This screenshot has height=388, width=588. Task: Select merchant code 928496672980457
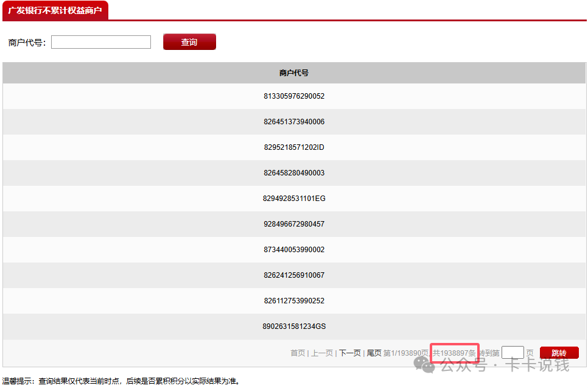click(294, 224)
